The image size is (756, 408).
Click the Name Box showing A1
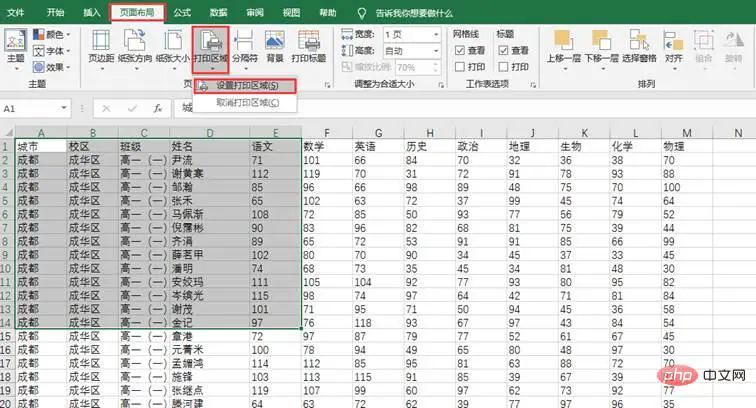(32, 109)
